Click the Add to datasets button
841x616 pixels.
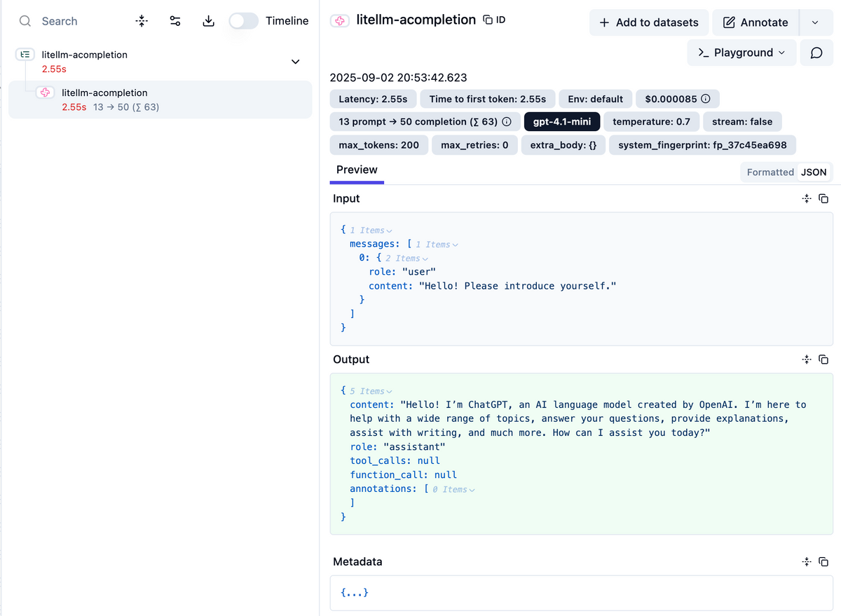pyautogui.click(x=649, y=22)
